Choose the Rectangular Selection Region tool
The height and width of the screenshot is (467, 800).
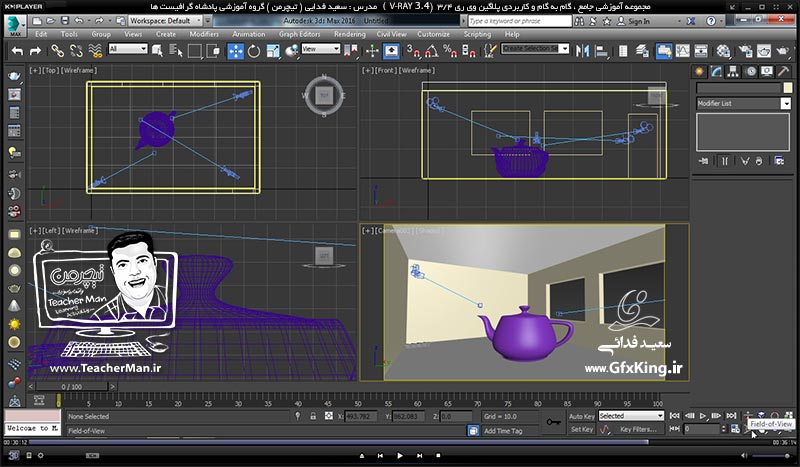(194, 51)
